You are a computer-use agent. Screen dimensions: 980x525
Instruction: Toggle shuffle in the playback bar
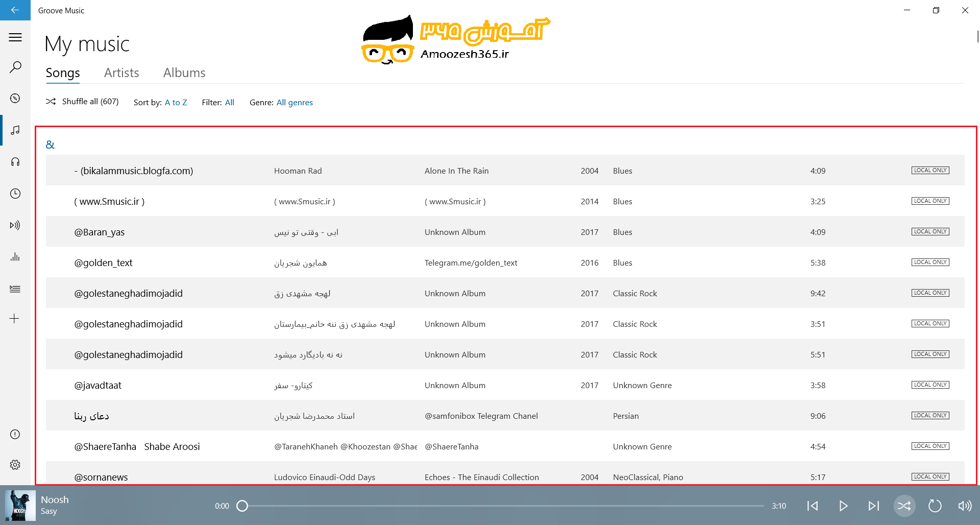(904, 506)
